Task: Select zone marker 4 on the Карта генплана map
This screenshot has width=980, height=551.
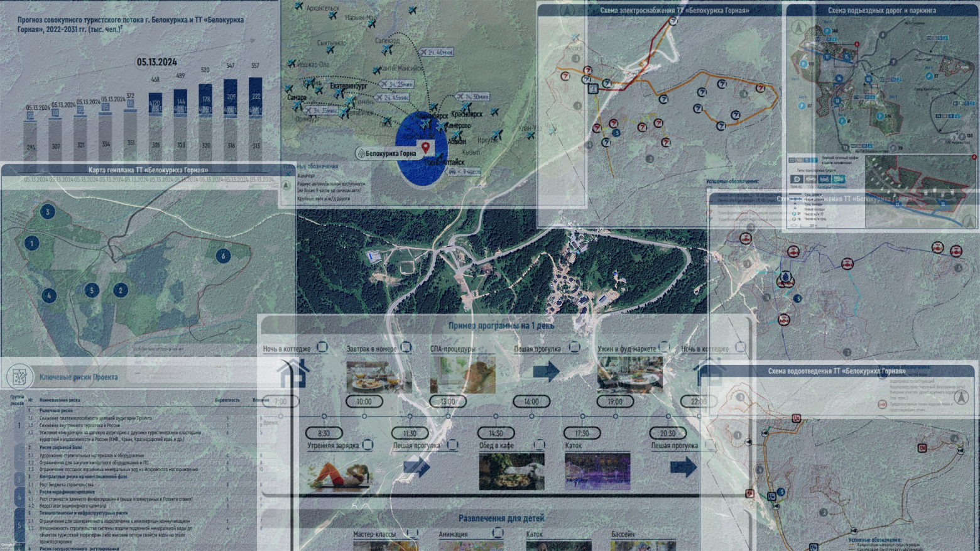Action: tap(49, 295)
